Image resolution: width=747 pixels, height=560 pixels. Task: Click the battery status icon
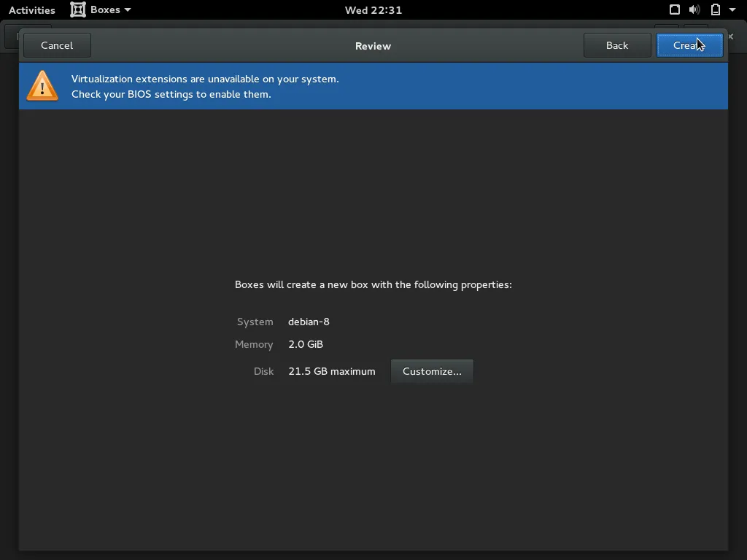coord(716,9)
